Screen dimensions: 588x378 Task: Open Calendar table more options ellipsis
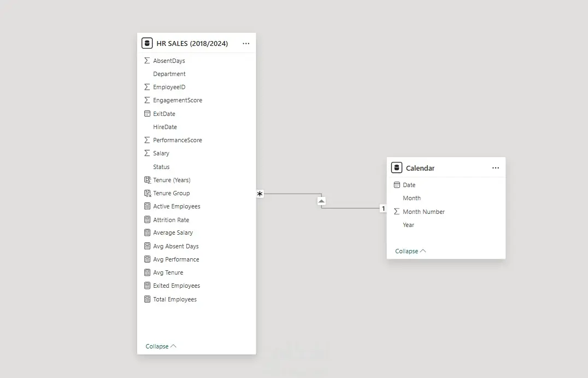pyautogui.click(x=496, y=168)
